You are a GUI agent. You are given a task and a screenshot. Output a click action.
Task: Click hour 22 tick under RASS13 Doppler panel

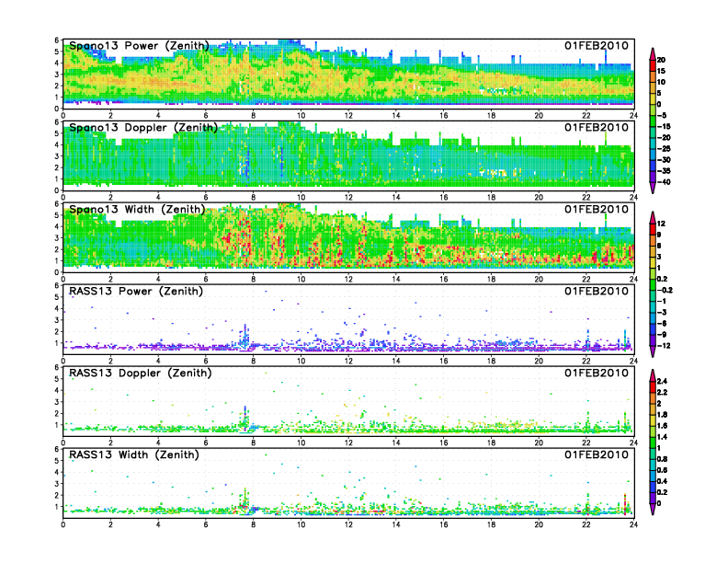(586, 442)
